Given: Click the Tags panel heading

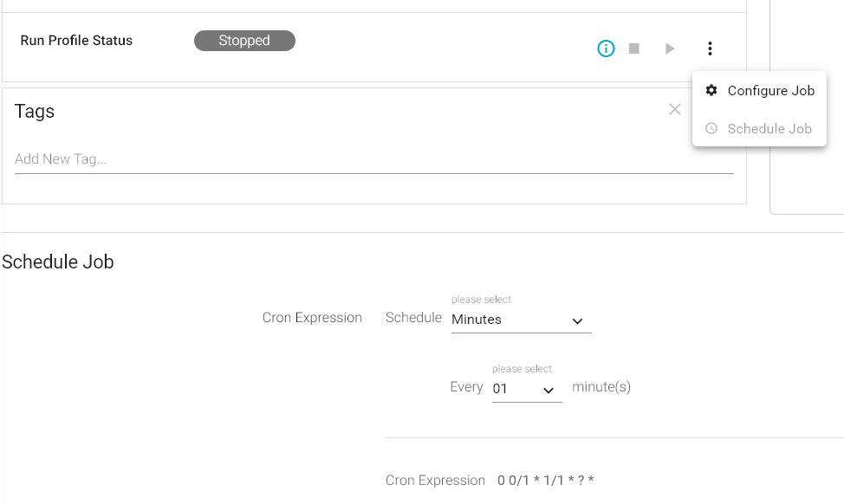Looking at the screenshot, I should tap(34, 111).
